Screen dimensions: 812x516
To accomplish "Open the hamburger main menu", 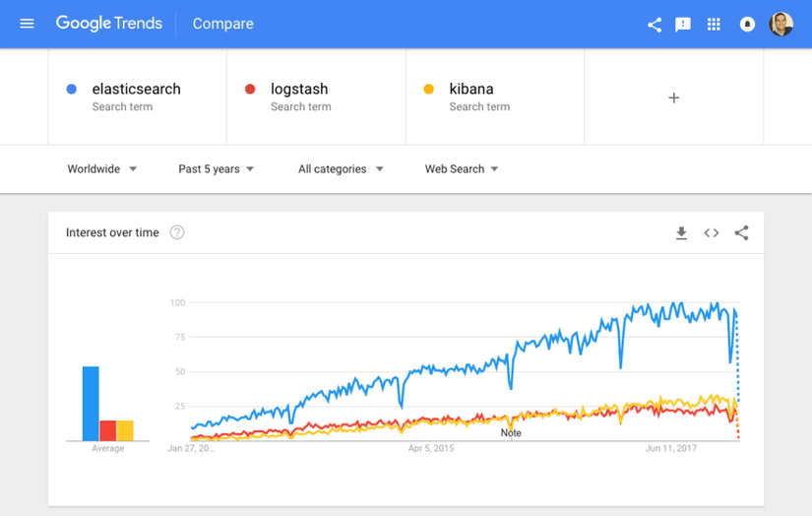I will (x=27, y=24).
